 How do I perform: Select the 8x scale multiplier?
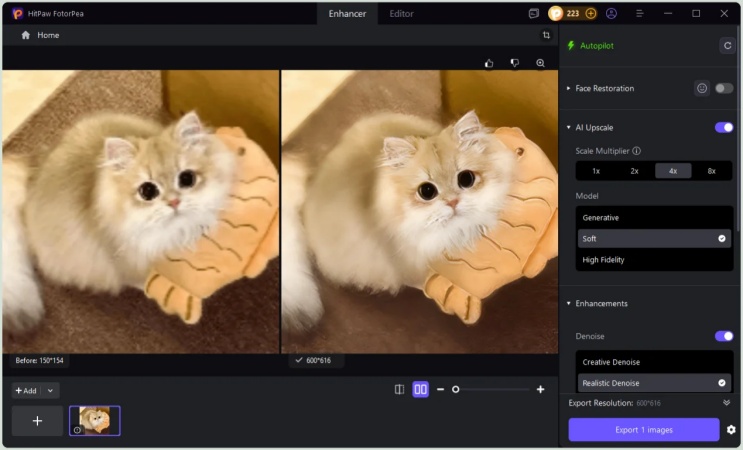tap(711, 171)
